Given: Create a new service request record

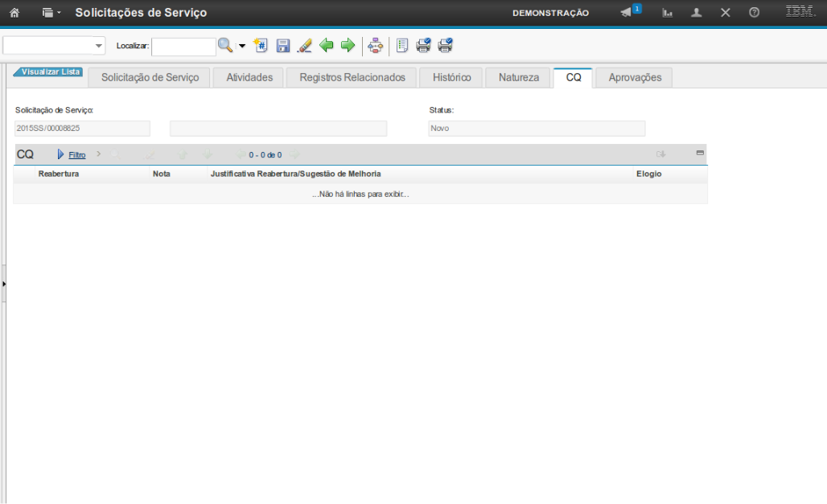Looking at the screenshot, I should tap(261, 46).
